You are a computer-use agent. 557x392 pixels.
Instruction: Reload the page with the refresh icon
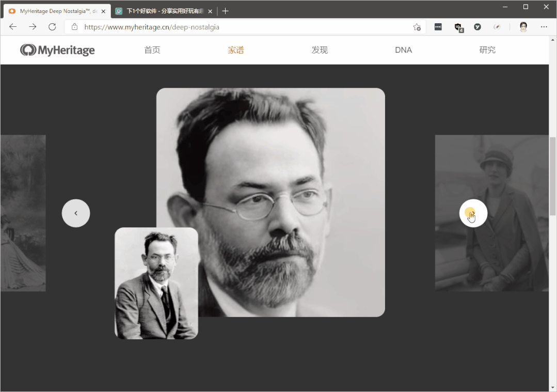52,27
